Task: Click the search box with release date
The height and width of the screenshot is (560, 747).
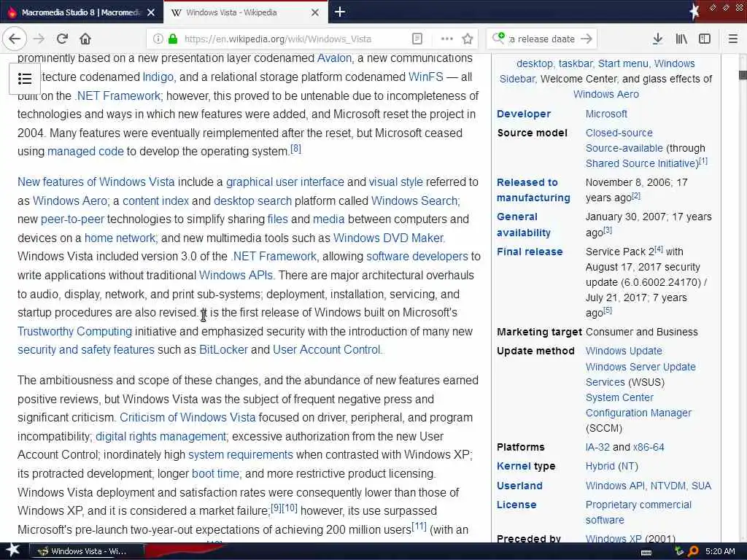Action: 542,39
